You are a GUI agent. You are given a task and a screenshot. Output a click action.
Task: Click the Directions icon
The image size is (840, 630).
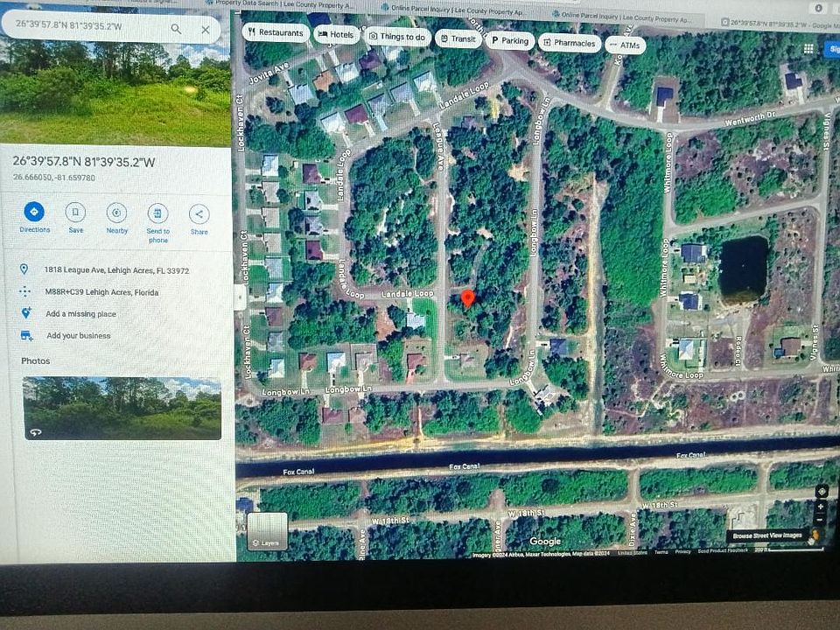pos(34,212)
